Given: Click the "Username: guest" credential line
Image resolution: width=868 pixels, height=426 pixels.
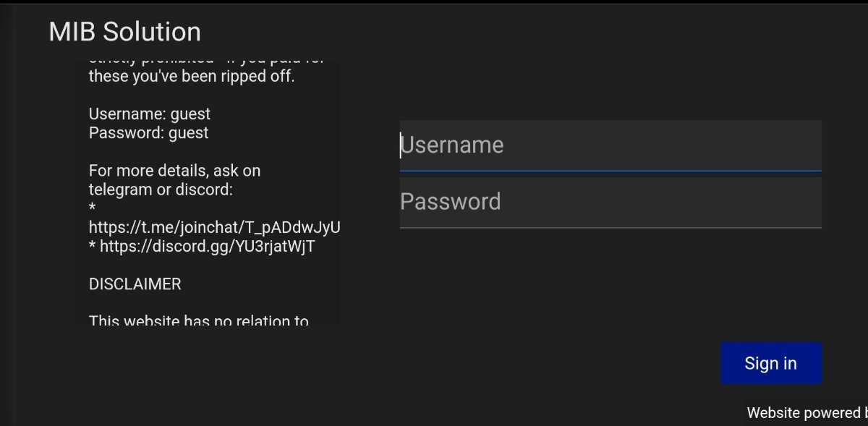Looking at the screenshot, I should 150,114.
